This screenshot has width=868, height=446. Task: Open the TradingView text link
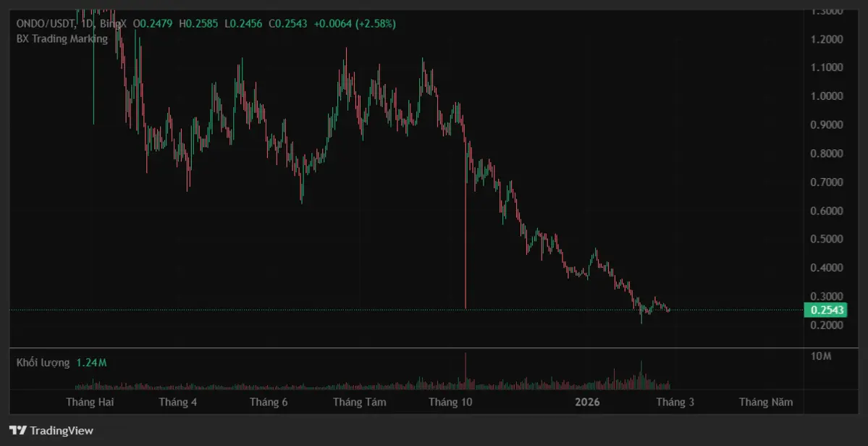[x=62, y=431]
